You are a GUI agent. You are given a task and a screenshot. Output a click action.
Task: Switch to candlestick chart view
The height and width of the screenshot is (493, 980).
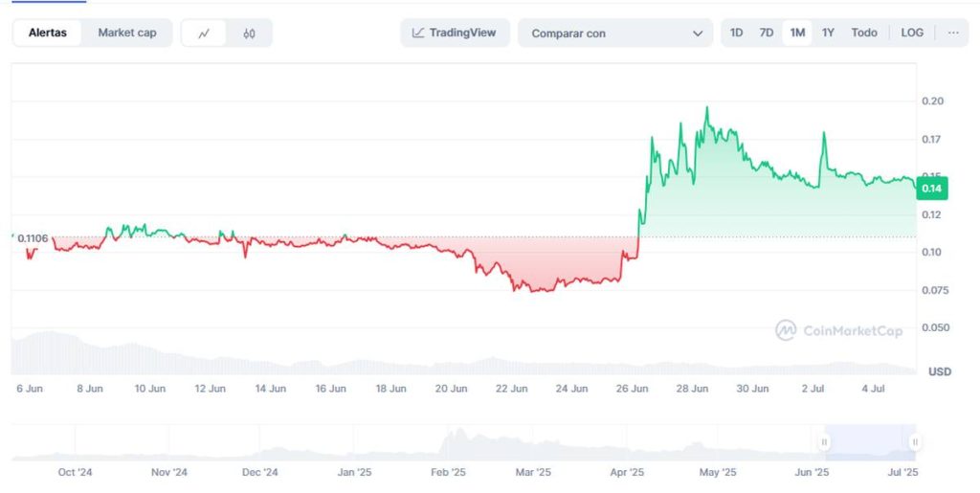point(249,34)
